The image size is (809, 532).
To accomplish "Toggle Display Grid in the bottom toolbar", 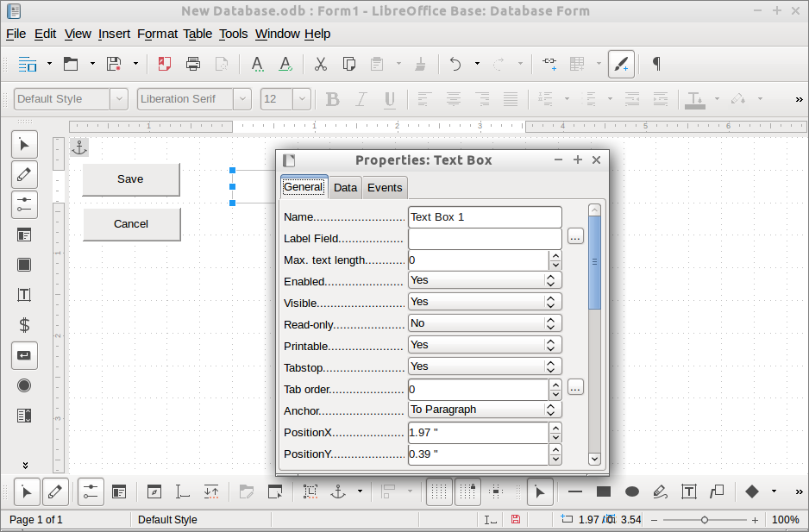I will 439,491.
